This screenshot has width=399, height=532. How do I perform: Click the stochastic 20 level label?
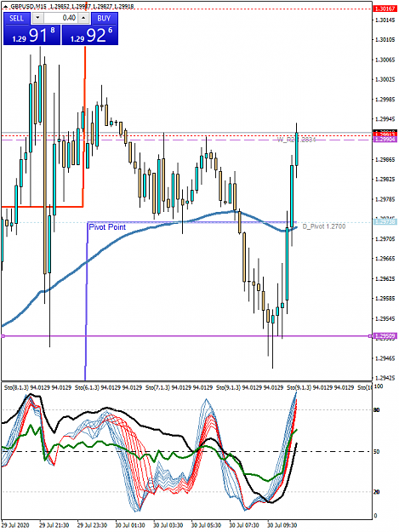377,492
